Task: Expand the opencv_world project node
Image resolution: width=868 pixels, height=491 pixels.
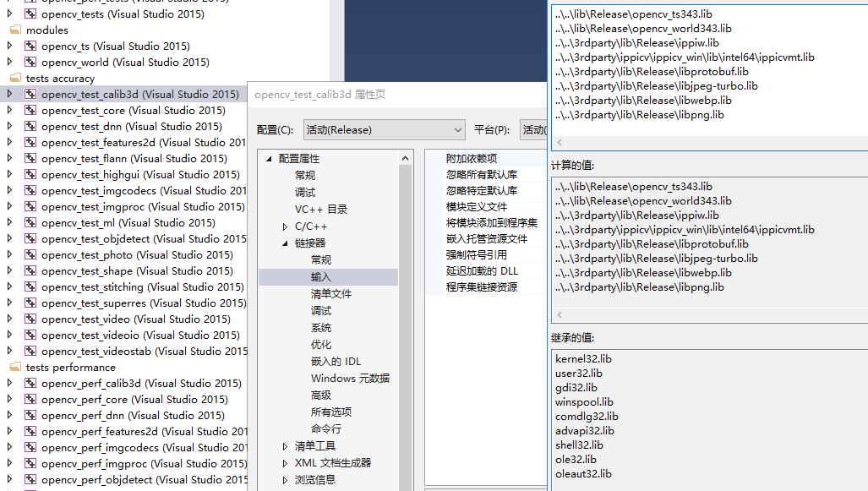Action: (x=9, y=62)
